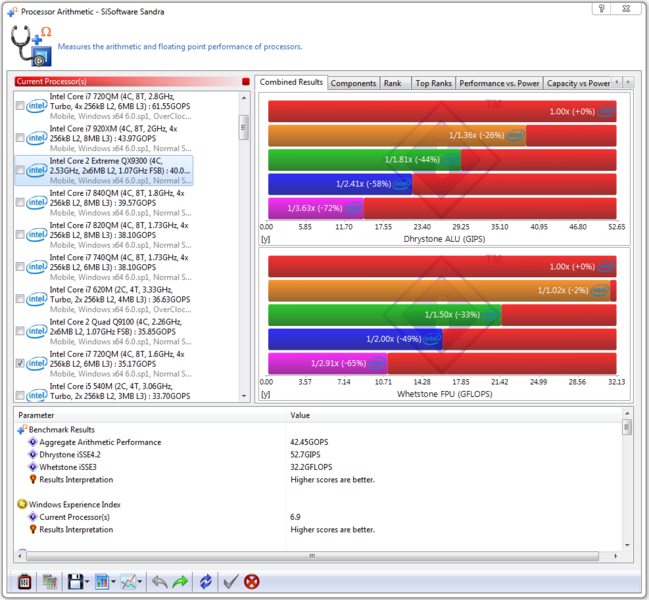Open the Rank tab
Screen dimensions: 649x600
[395, 84]
